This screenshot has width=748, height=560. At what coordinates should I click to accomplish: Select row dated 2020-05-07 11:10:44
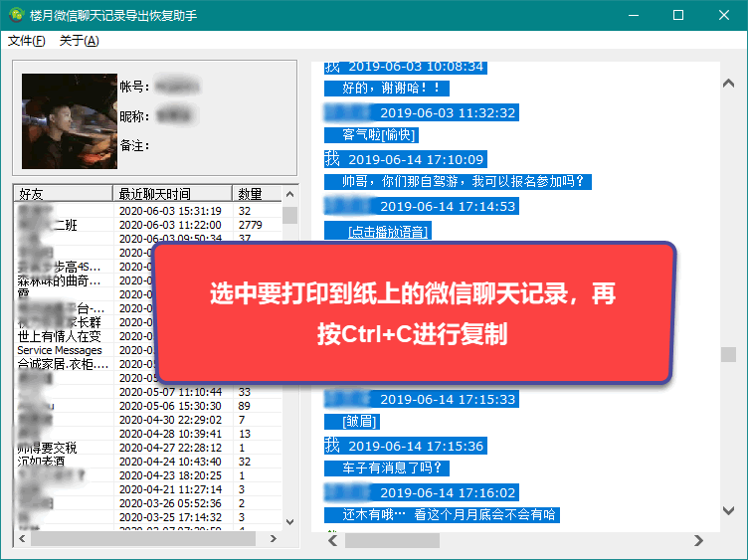[x=148, y=392]
